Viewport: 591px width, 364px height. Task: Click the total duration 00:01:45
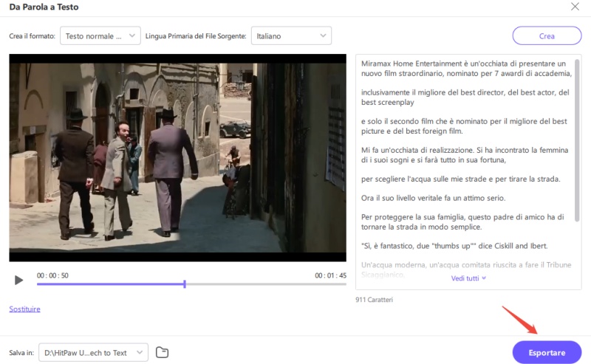[330, 275]
